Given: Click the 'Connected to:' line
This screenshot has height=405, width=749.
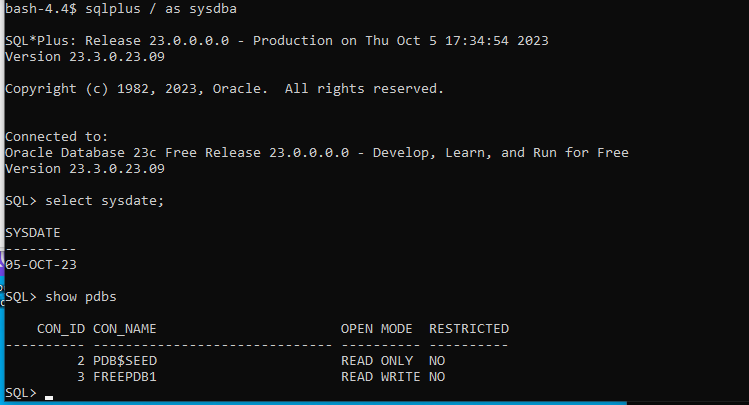Looking at the screenshot, I should pyautogui.click(x=57, y=137).
